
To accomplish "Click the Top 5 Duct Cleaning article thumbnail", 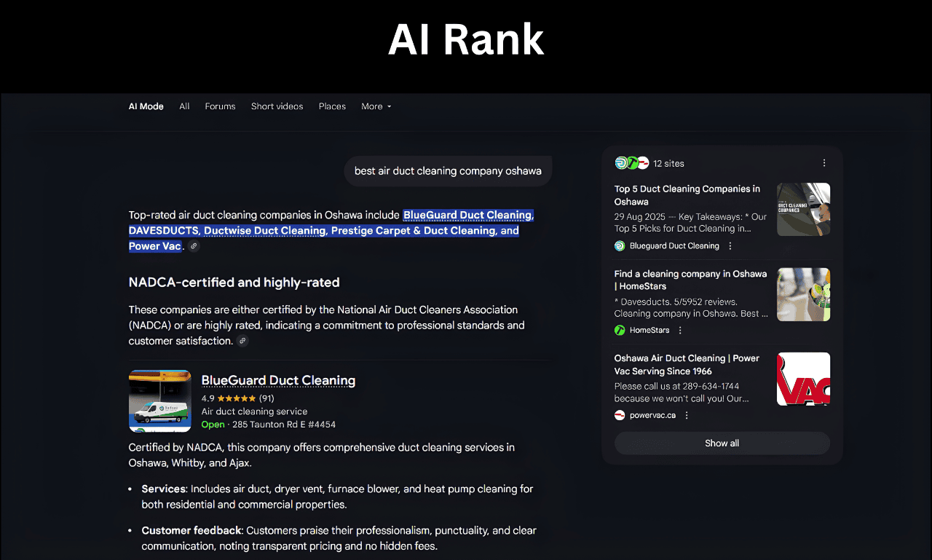I will click(803, 209).
